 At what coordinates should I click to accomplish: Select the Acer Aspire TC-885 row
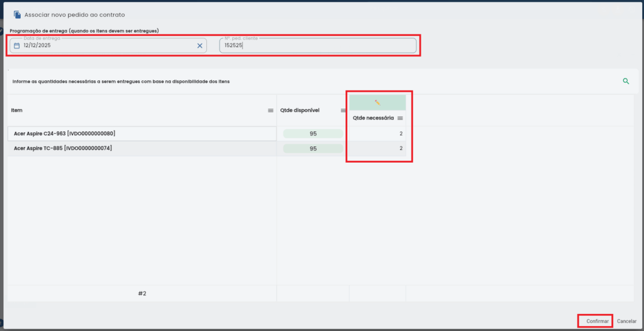142,149
